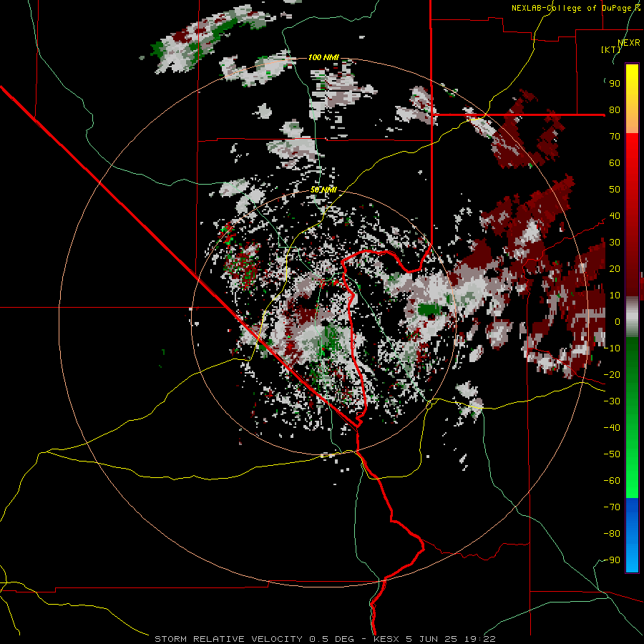Viewport: 644px width, 644px height.
Task: Click the -90 value on velocity scale
Action: coord(612,560)
